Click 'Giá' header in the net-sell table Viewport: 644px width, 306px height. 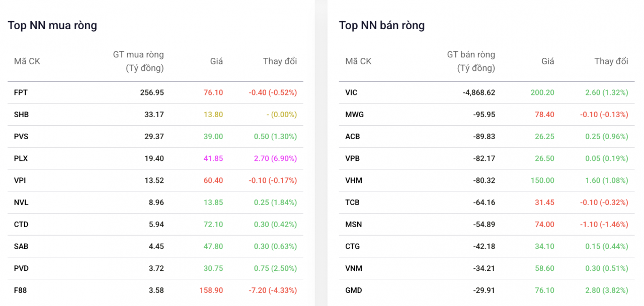click(548, 61)
